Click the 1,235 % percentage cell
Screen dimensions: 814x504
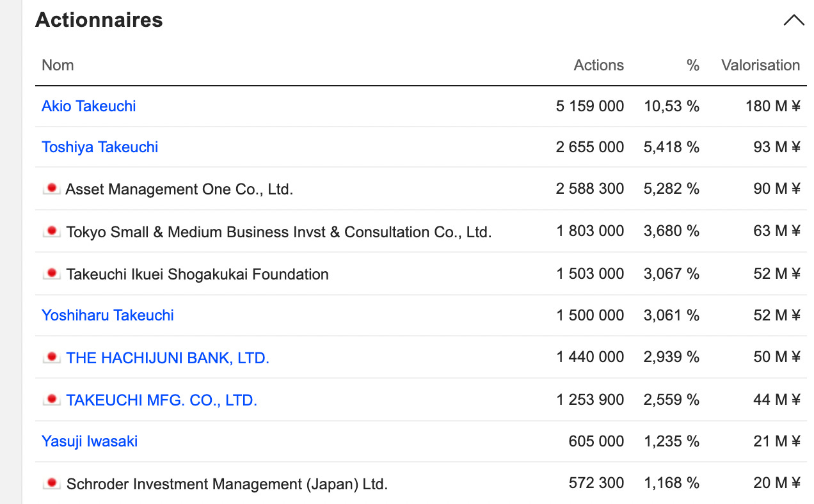point(672,441)
